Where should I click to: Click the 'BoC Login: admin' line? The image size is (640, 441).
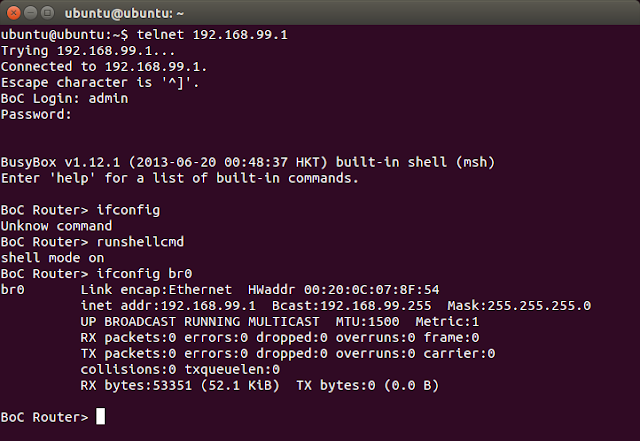64,98
